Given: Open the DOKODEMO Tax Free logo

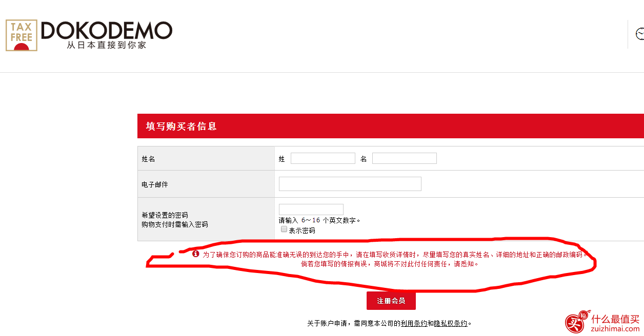Looking at the screenshot, I should pyautogui.click(x=89, y=35).
